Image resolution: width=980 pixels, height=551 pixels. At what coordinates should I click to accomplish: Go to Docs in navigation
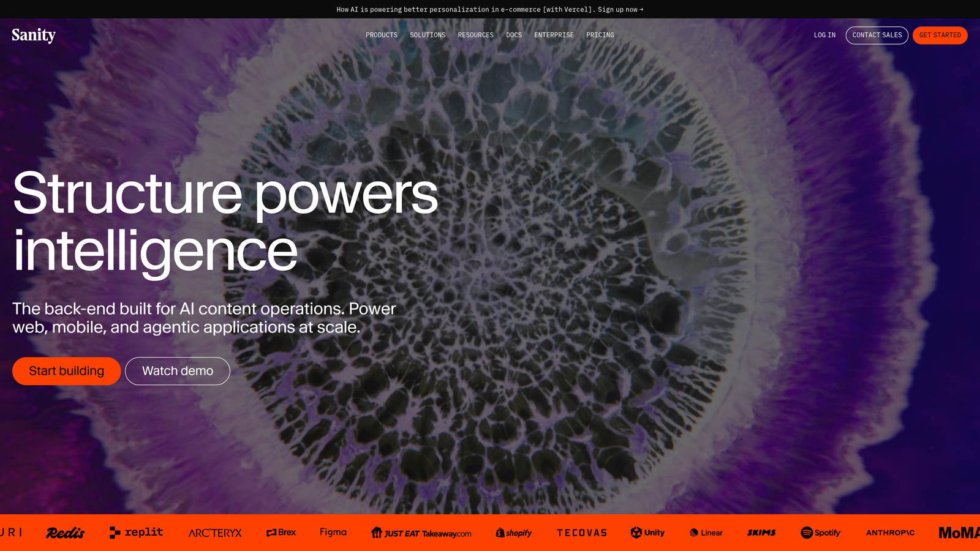pyautogui.click(x=514, y=35)
